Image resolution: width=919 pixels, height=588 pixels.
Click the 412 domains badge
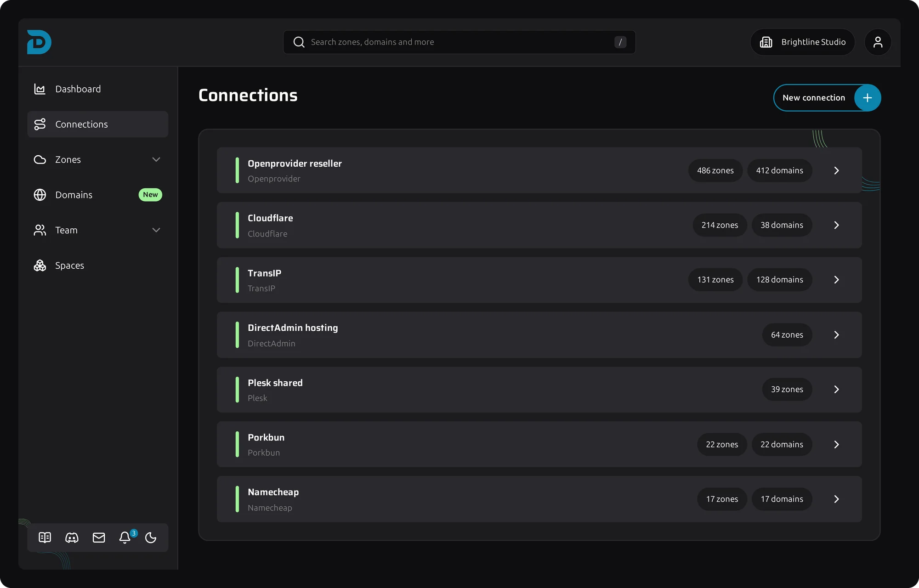(780, 170)
